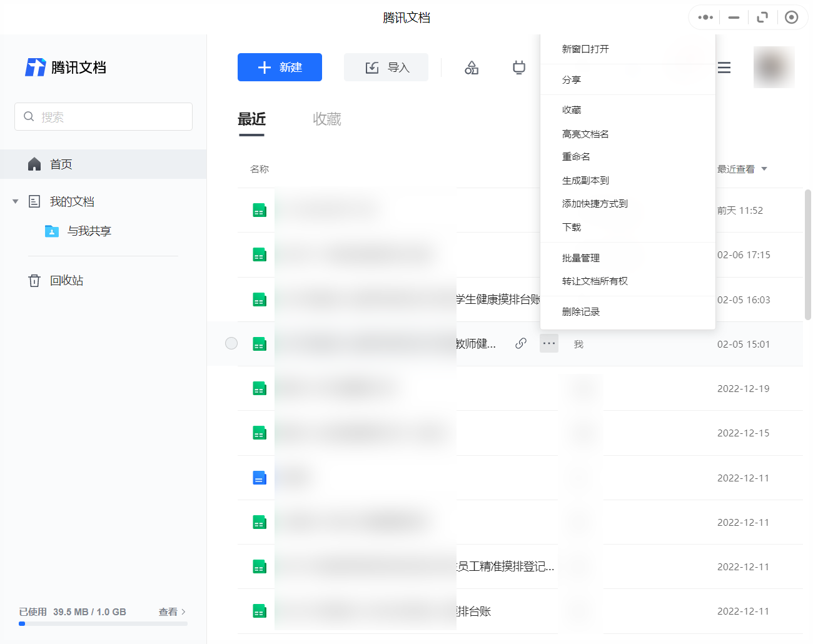Collapse the 我的文档 tree section
The width and height of the screenshot is (813, 644).
[14, 201]
